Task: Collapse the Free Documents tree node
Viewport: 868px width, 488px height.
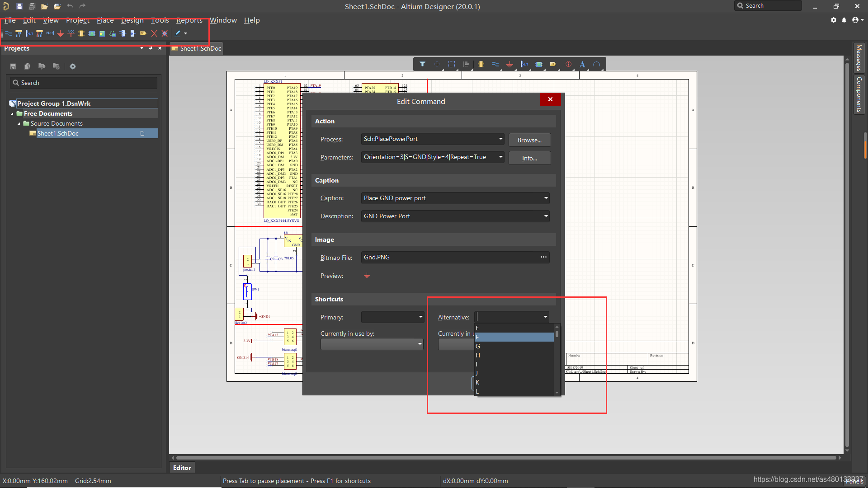Action: click(x=12, y=114)
